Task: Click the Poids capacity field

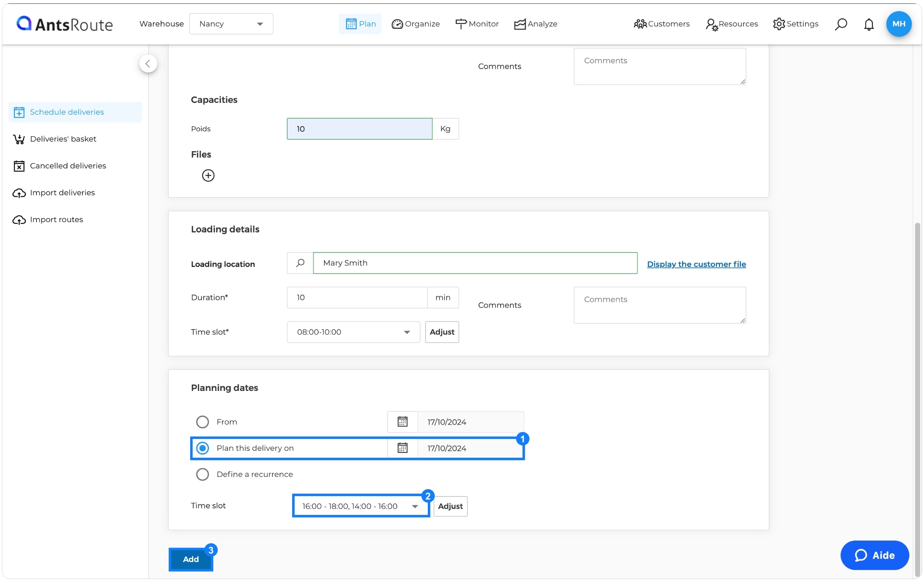Action: pos(360,129)
